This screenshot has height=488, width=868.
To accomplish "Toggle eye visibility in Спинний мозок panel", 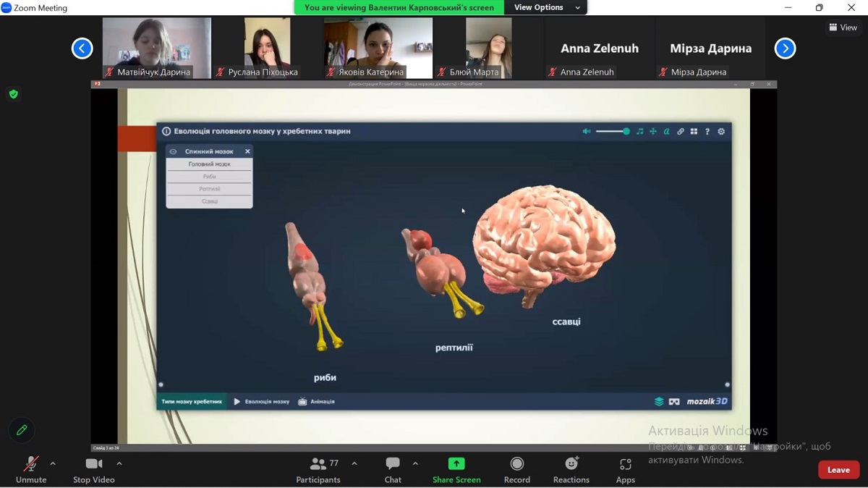I will click(x=173, y=151).
